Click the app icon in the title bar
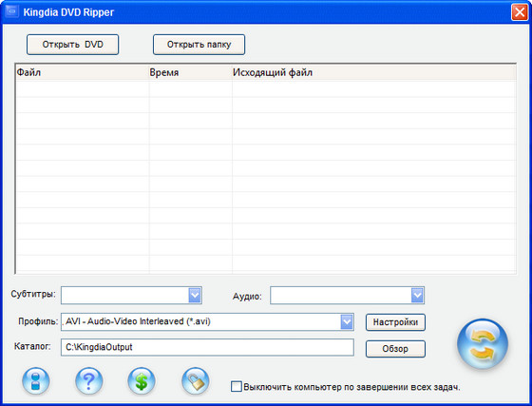The width and height of the screenshot is (532, 406). (12, 11)
